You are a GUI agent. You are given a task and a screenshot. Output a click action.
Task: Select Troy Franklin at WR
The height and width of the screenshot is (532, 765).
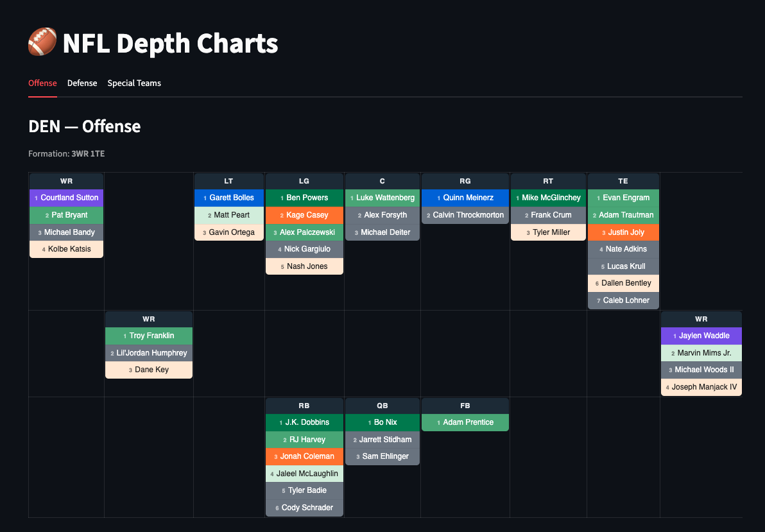(x=149, y=336)
